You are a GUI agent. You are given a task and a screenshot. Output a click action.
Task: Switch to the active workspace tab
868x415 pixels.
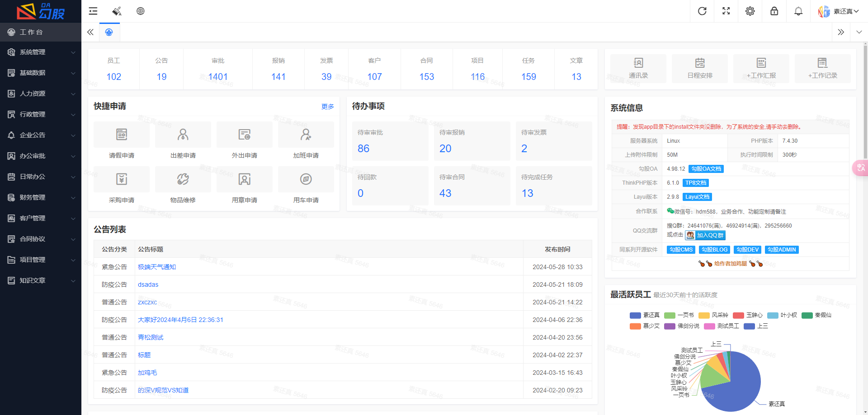pyautogui.click(x=109, y=32)
